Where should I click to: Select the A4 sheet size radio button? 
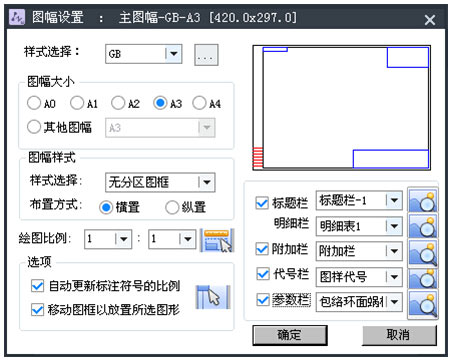(200, 103)
